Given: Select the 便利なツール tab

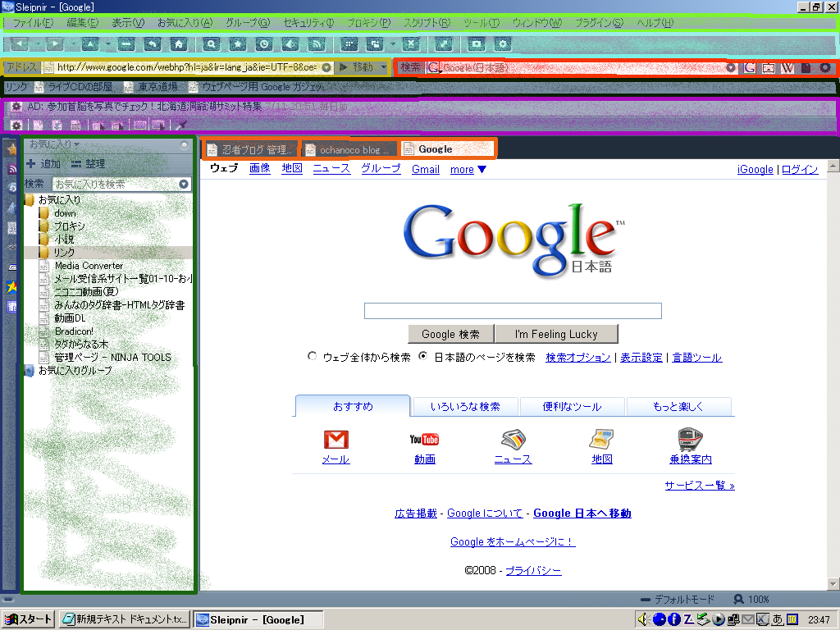Looking at the screenshot, I should click(x=572, y=407).
